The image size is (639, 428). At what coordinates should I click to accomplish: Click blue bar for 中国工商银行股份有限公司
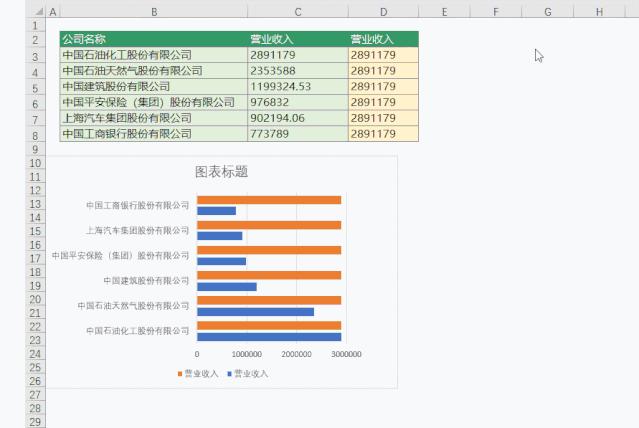point(216,211)
